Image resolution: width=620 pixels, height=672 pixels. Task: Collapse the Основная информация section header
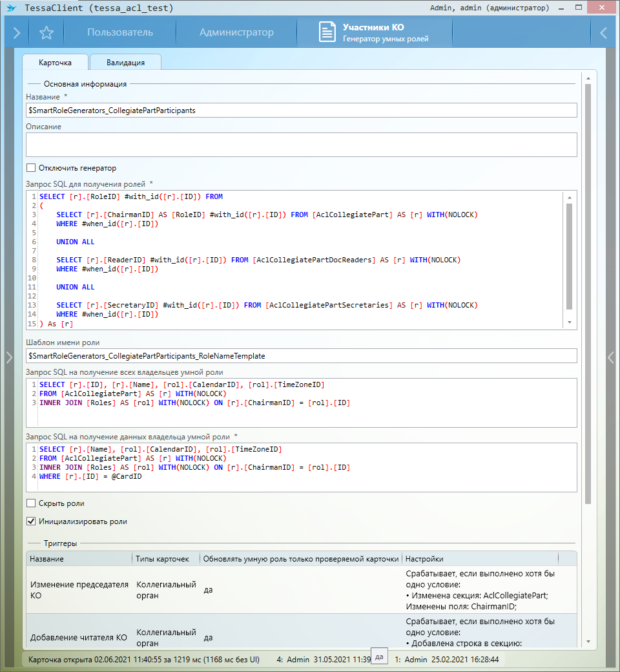point(85,83)
